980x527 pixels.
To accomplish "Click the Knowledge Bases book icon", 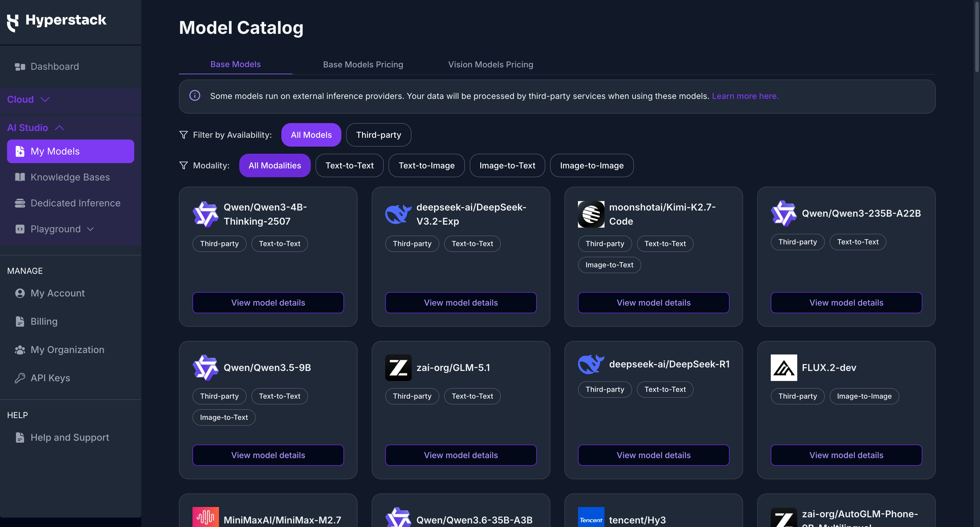I will (20, 177).
